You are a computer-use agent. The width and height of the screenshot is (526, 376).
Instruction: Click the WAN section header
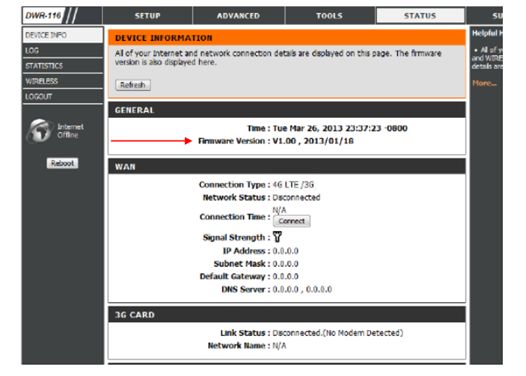(x=287, y=167)
